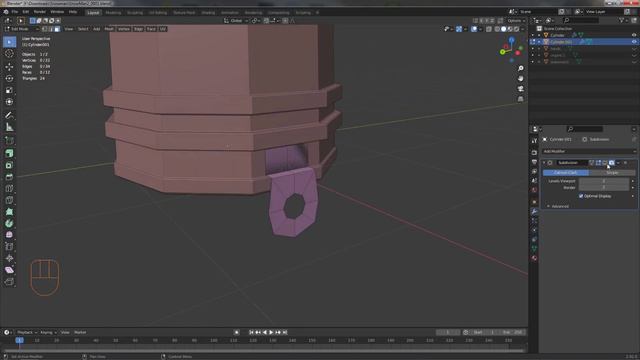Image resolution: width=640 pixels, height=360 pixels.
Task: Select the Select Box tool
Action: (x=9, y=42)
